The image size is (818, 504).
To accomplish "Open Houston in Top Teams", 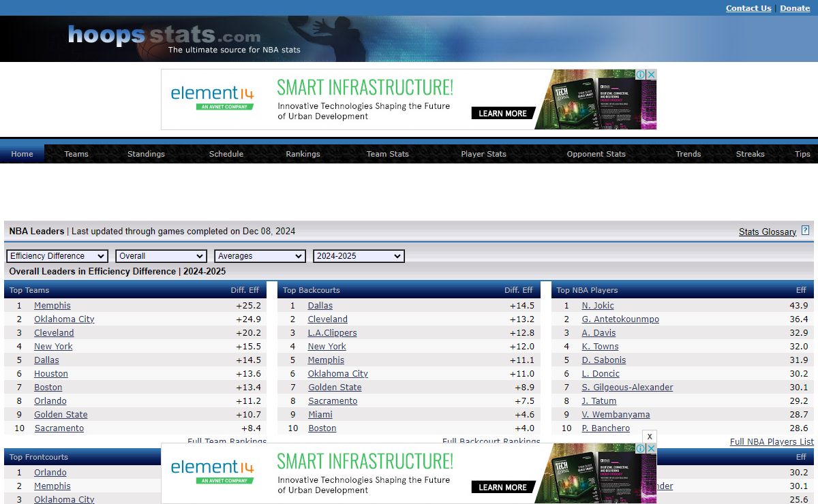I will click(51, 373).
